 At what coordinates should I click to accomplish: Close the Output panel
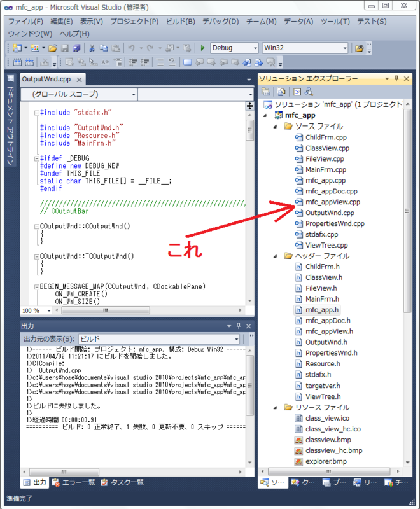(x=249, y=326)
